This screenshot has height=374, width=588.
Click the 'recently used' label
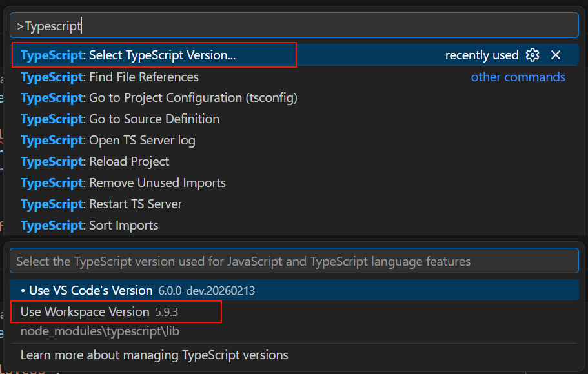click(x=482, y=55)
